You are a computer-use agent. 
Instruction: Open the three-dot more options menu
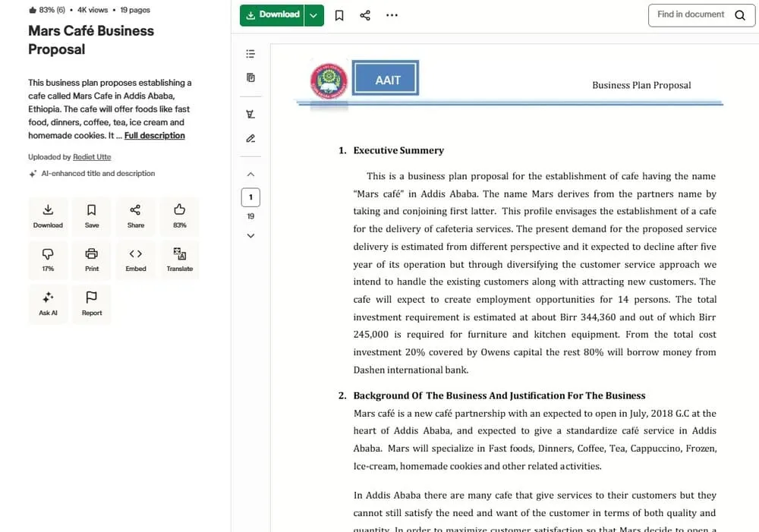(x=392, y=15)
